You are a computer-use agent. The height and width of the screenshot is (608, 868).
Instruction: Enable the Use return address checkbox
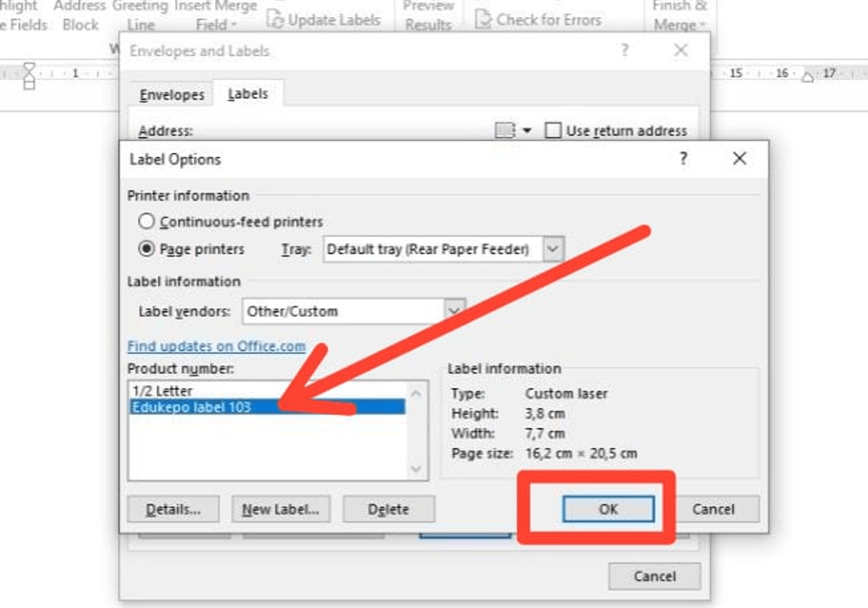[x=553, y=130]
